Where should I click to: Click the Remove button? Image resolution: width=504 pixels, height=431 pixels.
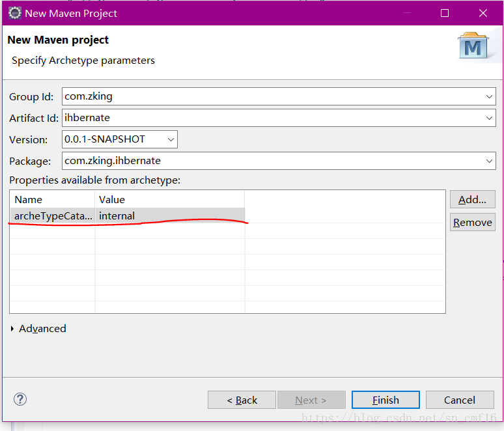472,222
